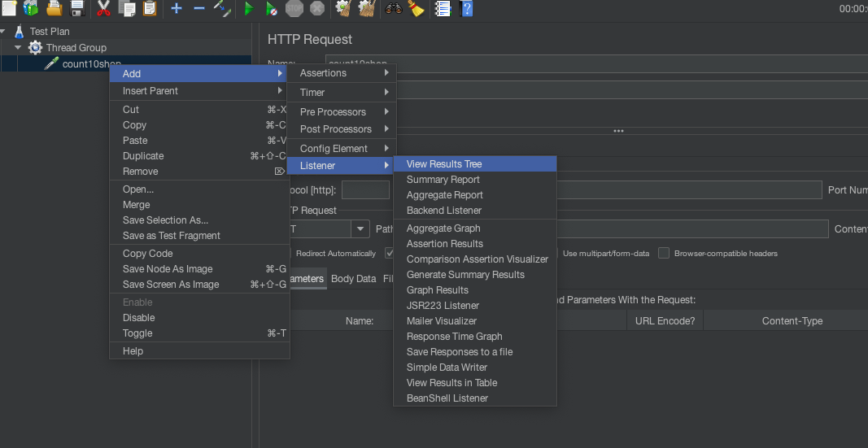Image resolution: width=868 pixels, height=448 pixels.
Task: Click the Clear broom-with-gear icon
Action: point(344,8)
